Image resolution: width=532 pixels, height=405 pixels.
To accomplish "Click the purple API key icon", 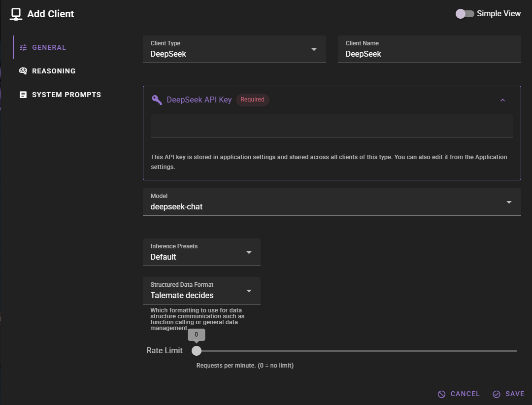I will 157,100.
